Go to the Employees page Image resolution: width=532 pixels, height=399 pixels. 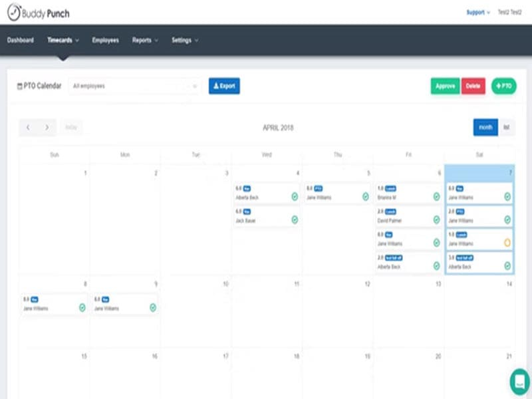[105, 40]
